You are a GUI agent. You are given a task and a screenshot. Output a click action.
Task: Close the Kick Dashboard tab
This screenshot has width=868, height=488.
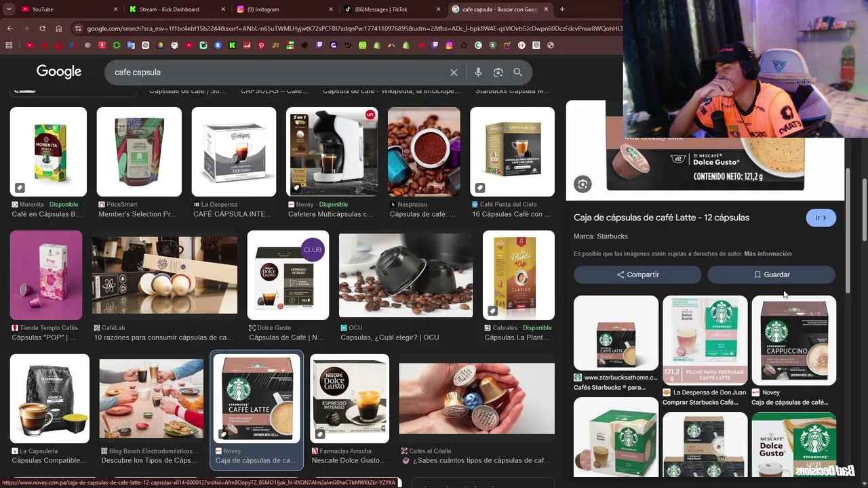(223, 9)
